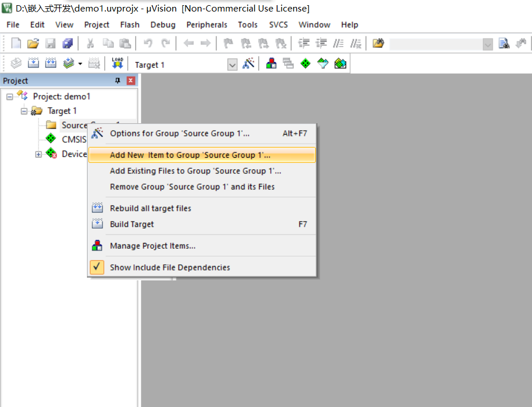Image resolution: width=532 pixels, height=407 pixels.
Task: Select Manage Project Items entry
Action: pos(202,246)
